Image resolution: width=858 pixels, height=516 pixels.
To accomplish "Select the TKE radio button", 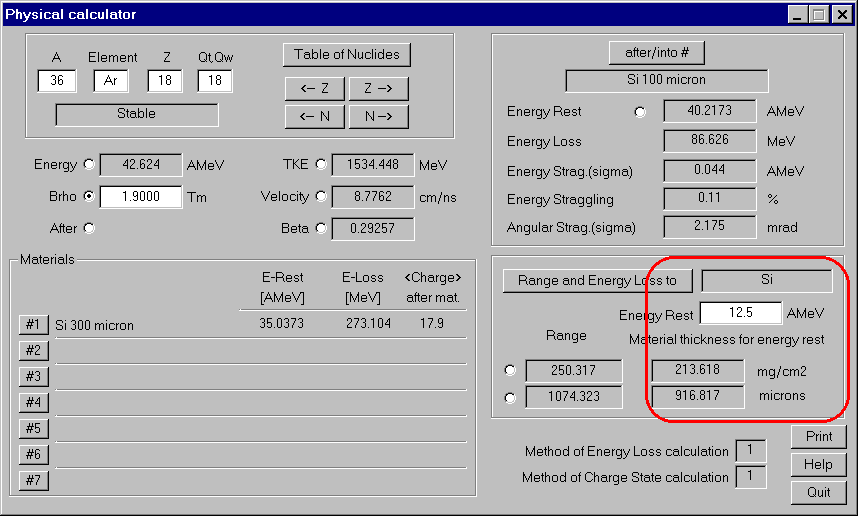I will coord(321,165).
